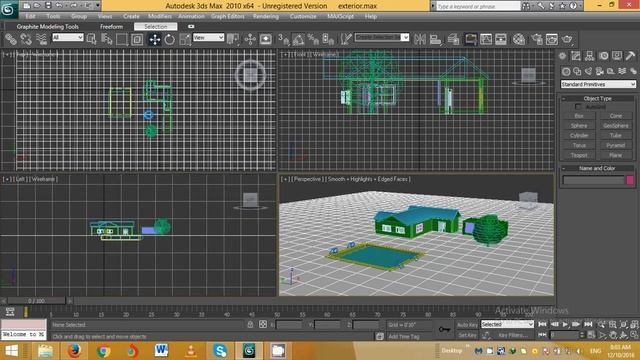Image resolution: width=640 pixels, height=360 pixels.
Task: Open the Select by Name dialog
Action: [107, 39]
